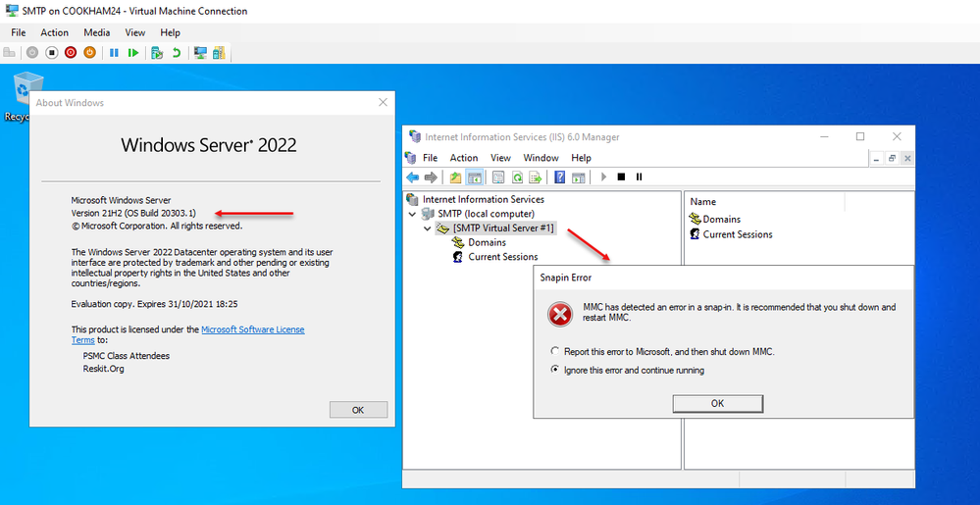The image size is (980, 505).
Task: Go back using blue arrow in IIS Manager
Action: [412, 177]
